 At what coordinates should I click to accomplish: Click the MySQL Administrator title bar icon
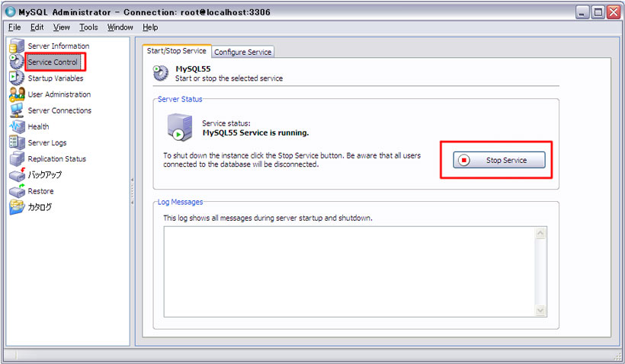click(x=11, y=12)
